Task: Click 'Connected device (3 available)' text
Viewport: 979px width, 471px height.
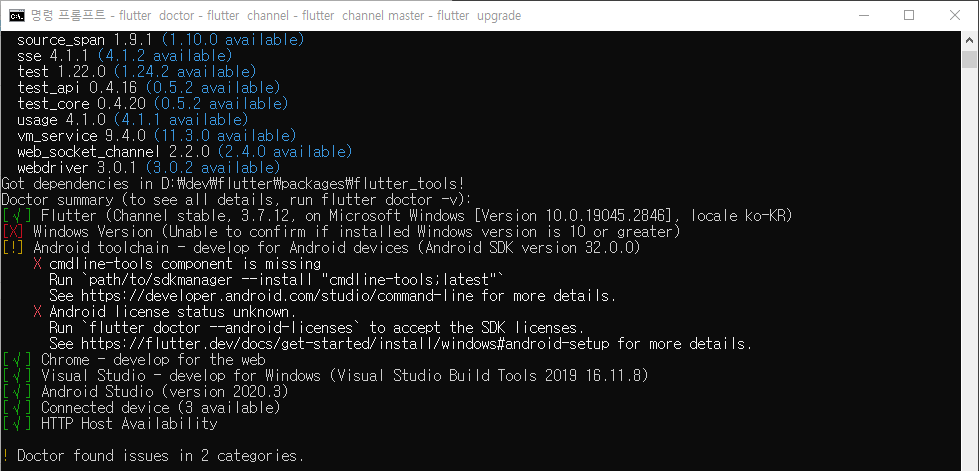Action: (x=160, y=407)
